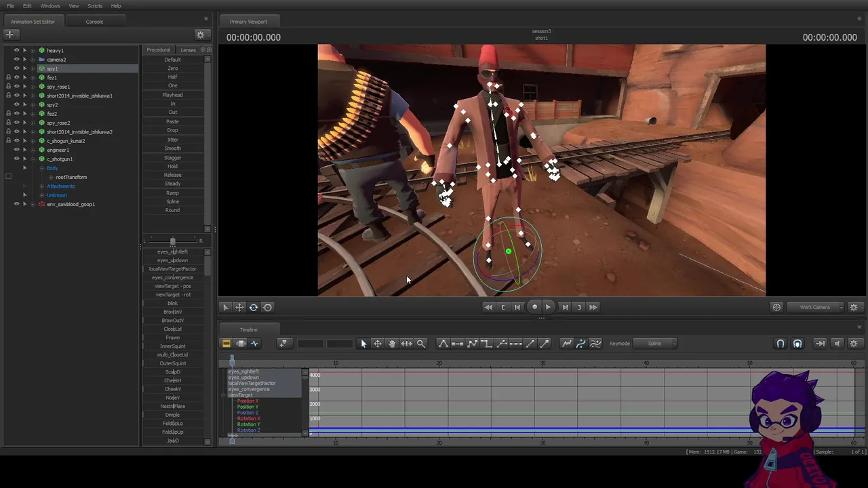Select the graph editor pointer tool
This screenshot has width=868, height=488.
363,344
